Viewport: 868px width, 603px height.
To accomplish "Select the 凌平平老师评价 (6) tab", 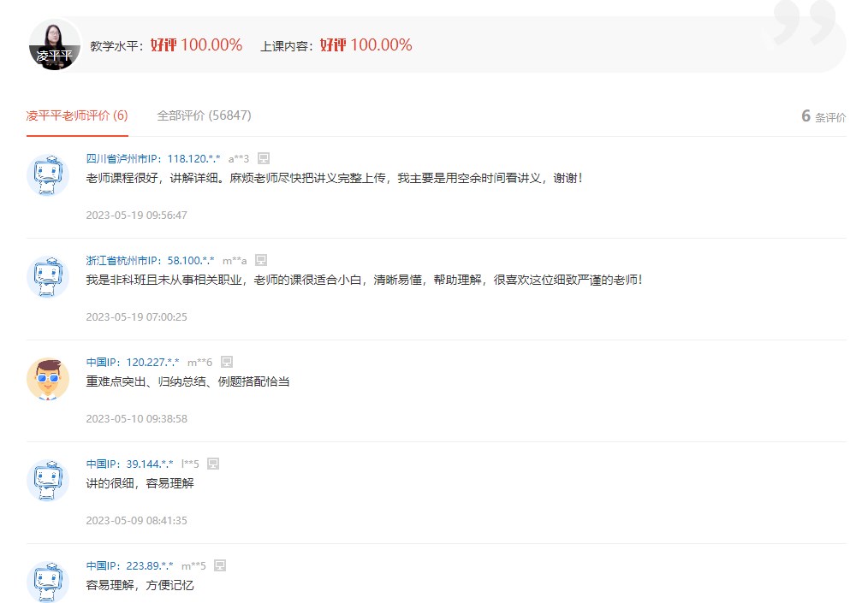I will 77,115.
